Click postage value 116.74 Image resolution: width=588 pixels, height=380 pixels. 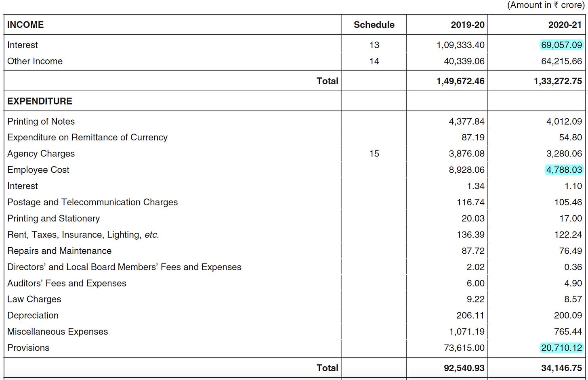coord(470,202)
